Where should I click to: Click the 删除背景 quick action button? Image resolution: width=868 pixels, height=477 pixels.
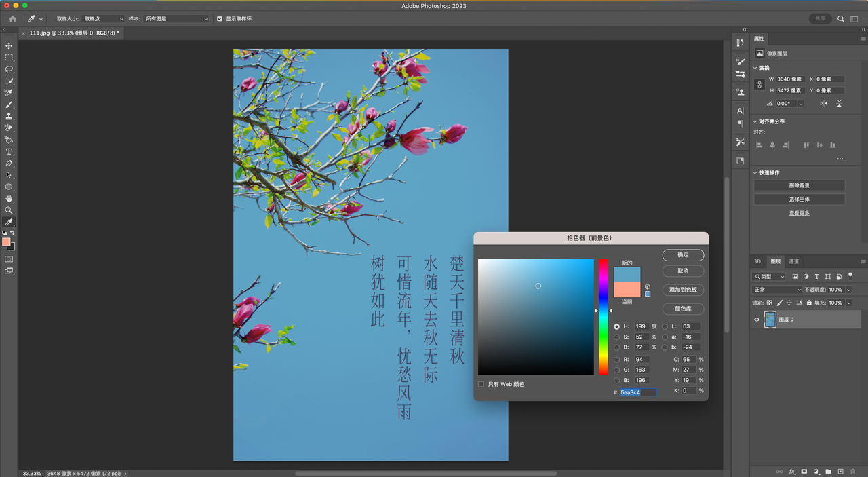pos(799,185)
